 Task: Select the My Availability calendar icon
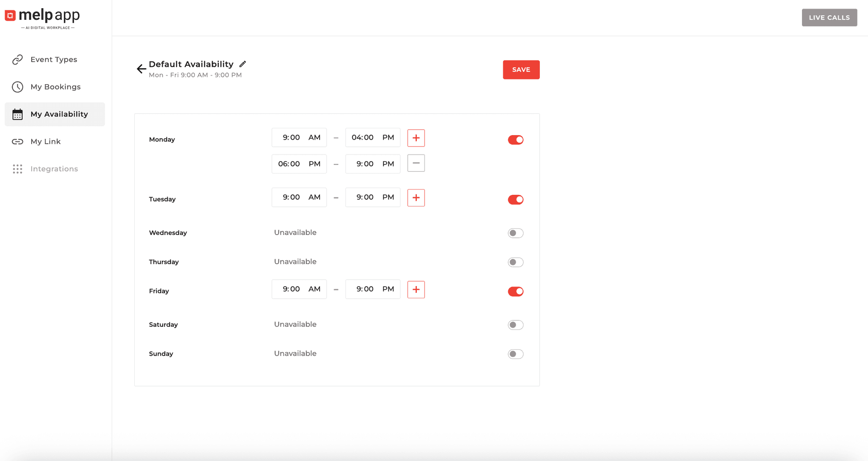pyautogui.click(x=17, y=114)
